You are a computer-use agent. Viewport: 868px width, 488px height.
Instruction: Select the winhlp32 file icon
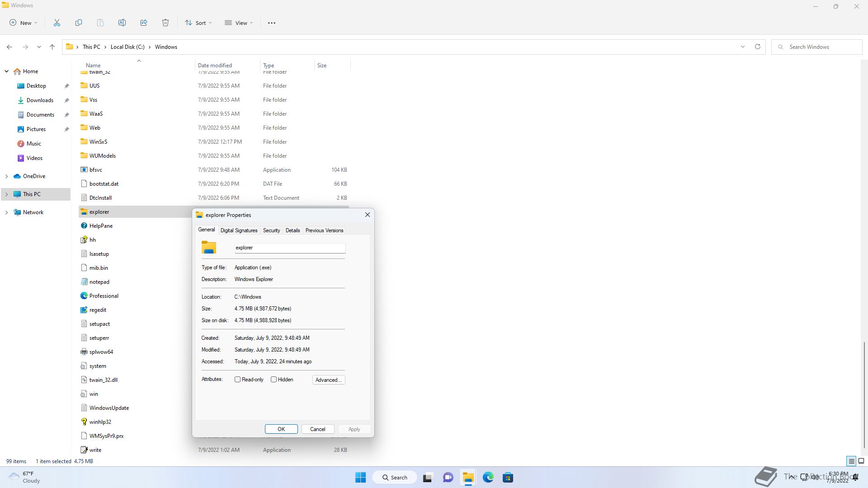point(84,422)
